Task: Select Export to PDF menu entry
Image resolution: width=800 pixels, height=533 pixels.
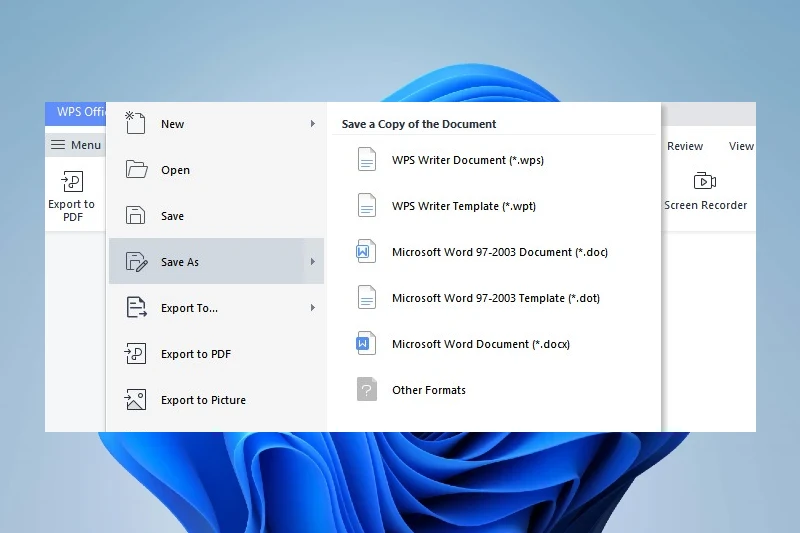Action: [x=216, y=353]
